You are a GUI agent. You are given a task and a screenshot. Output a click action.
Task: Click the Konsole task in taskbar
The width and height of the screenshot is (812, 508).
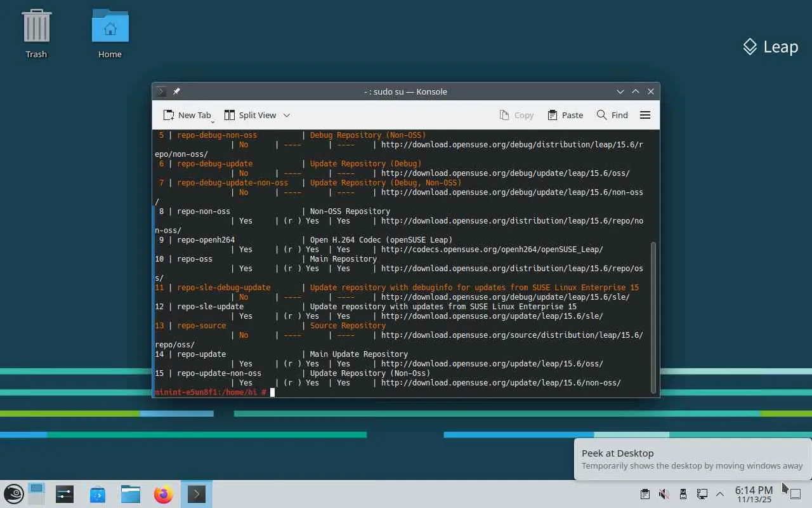(x=197, y=494)
